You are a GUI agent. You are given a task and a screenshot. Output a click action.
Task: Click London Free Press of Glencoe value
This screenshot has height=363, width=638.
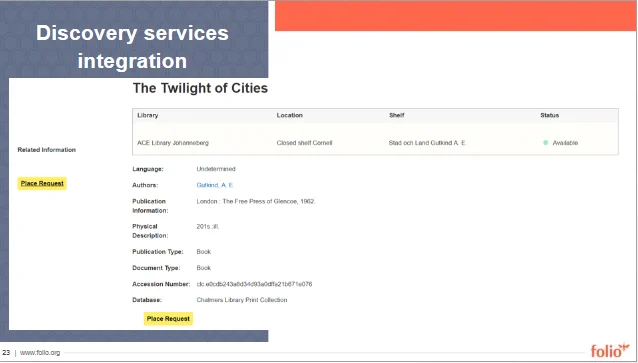[x=256, y=201]
